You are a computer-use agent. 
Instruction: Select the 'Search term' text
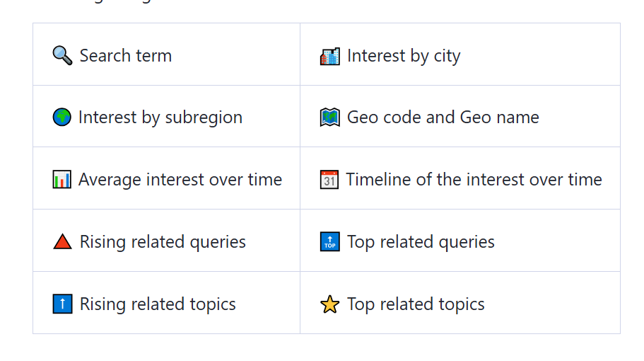click(x=126, y=55)
